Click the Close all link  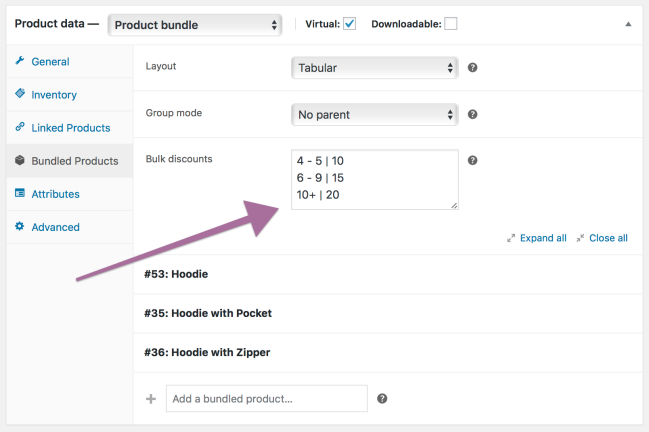608,238
